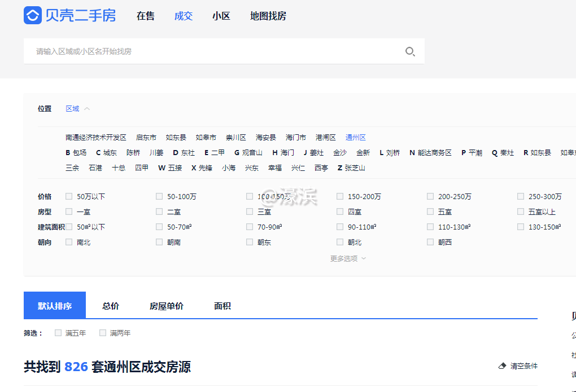Select the 110-130㎡ area checkbox
This screenshot has width=576, height=392.
430,226
